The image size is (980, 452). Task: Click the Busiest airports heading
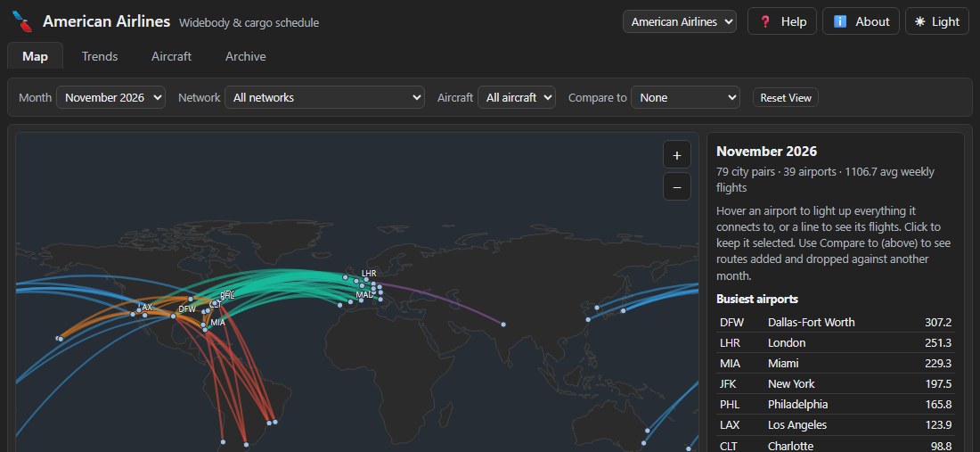click(x=757, y=299)
